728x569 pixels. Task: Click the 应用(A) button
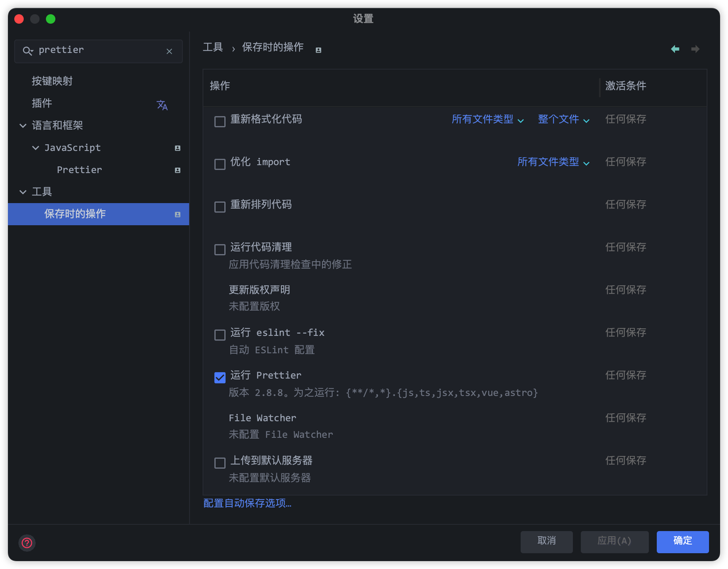(614, 541)
